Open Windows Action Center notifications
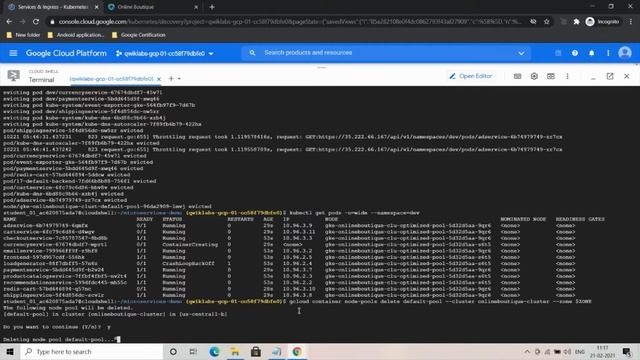Image resolution: width=640 pixels, height=360 pixels. click(x=627, y=352)
